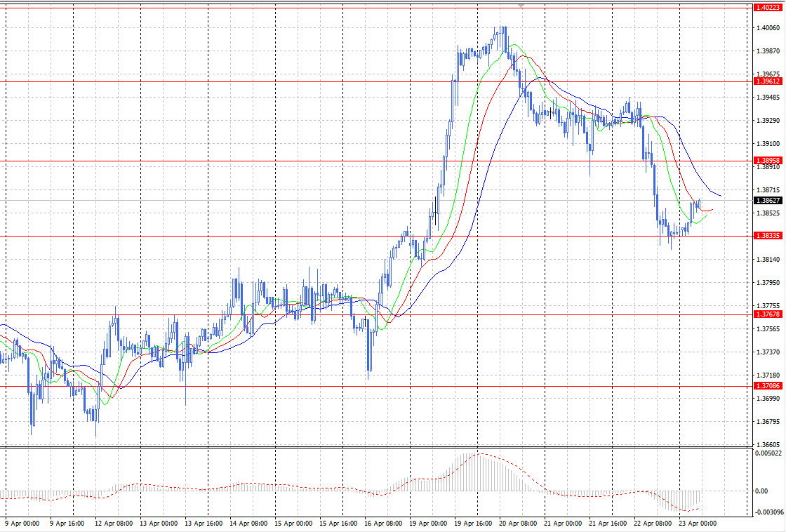Click price scale value 1.39485
The width and height of the screenshot is (786, 532).
pos(768,98)
